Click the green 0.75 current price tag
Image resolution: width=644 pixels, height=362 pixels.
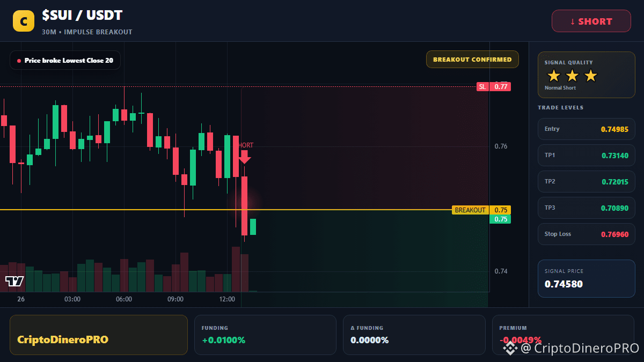(500, 219)
